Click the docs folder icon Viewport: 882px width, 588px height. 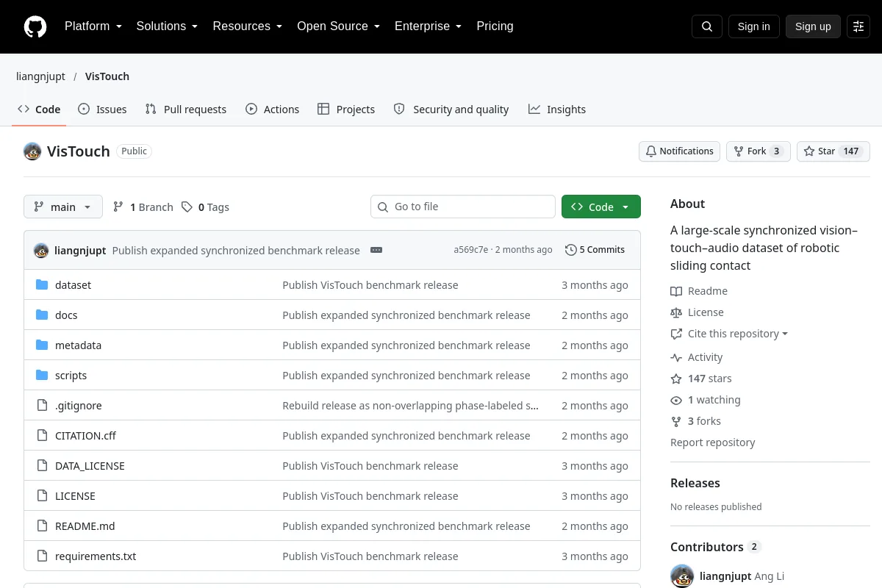coord(42,315)
